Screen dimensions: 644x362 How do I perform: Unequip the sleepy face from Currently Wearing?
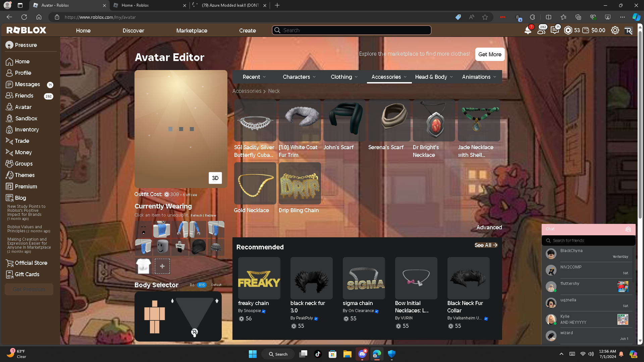pyautogui.click(x=144, y=229)
